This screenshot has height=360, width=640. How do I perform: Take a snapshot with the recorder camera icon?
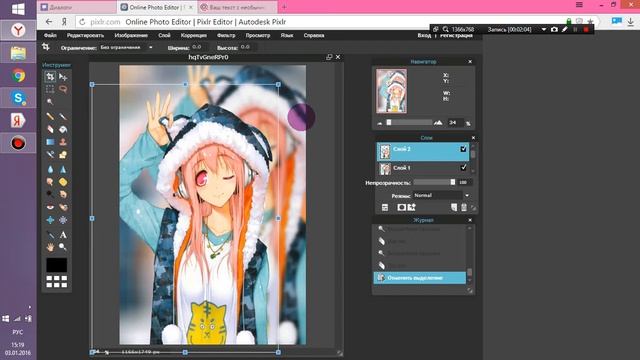(x=554, y=29)
